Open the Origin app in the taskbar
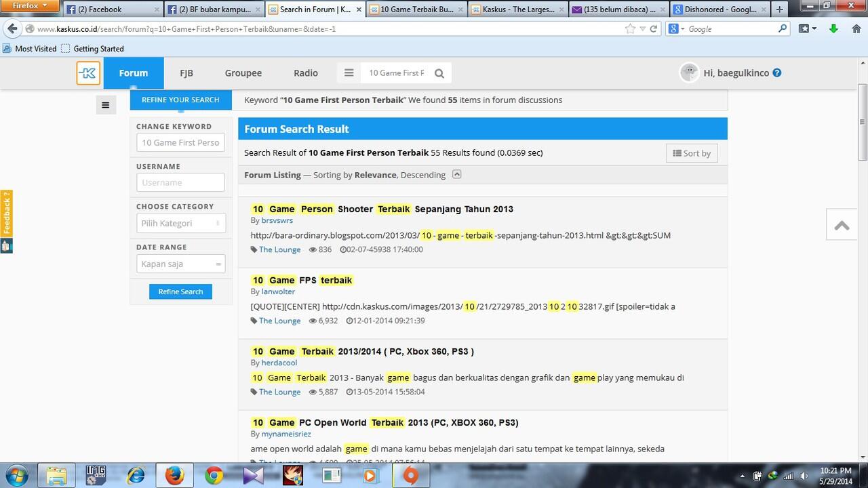Viewport: 868px width, 488px height. point(410,475)
